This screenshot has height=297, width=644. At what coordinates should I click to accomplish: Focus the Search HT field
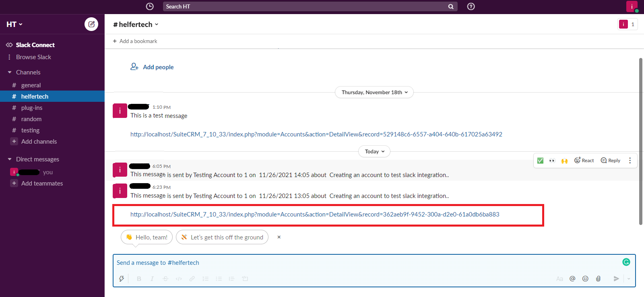coord(310,6)
